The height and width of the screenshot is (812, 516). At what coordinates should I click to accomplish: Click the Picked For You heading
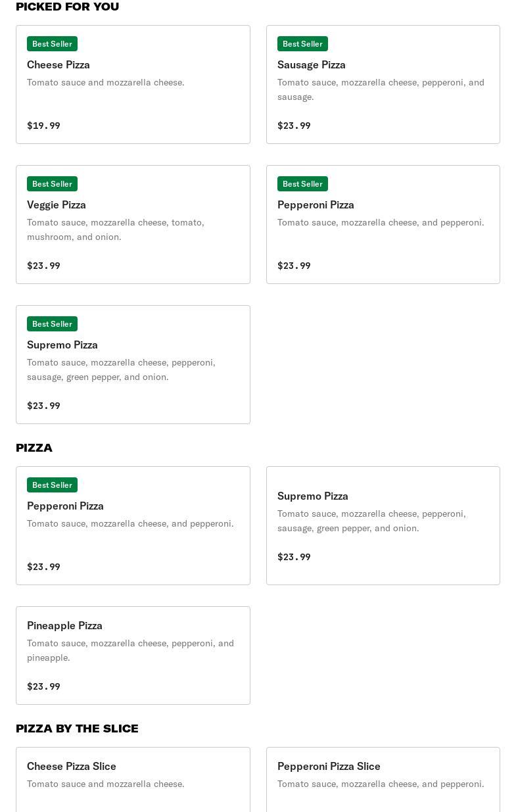click(x=67, y=7)
